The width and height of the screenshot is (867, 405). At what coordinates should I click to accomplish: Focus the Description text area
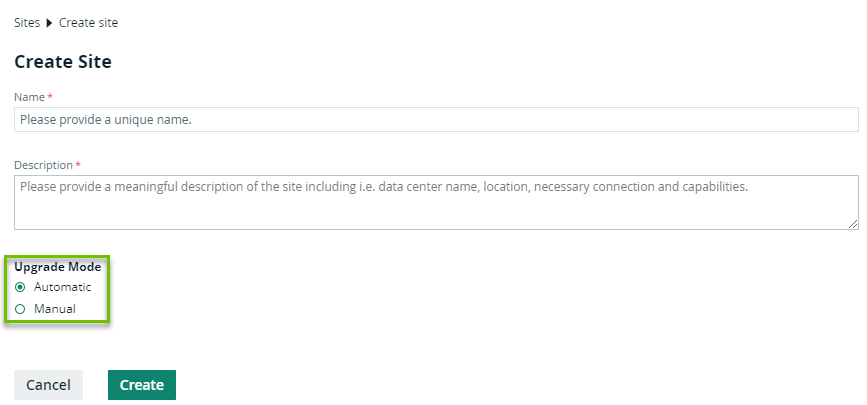436,203
